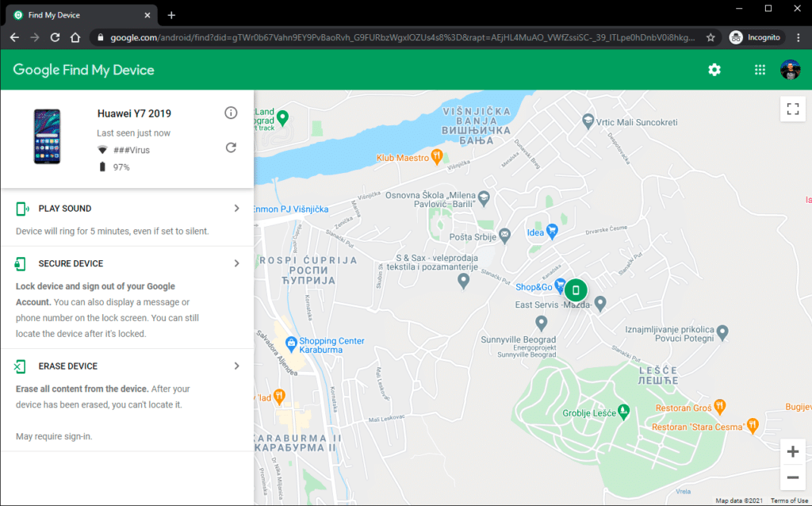Select the Find My Device tab

point(80,15)
